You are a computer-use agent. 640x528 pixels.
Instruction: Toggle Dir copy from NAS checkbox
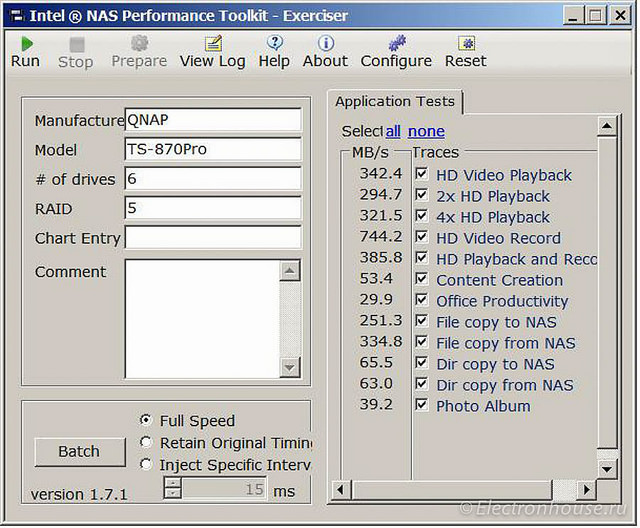[421, 384]
